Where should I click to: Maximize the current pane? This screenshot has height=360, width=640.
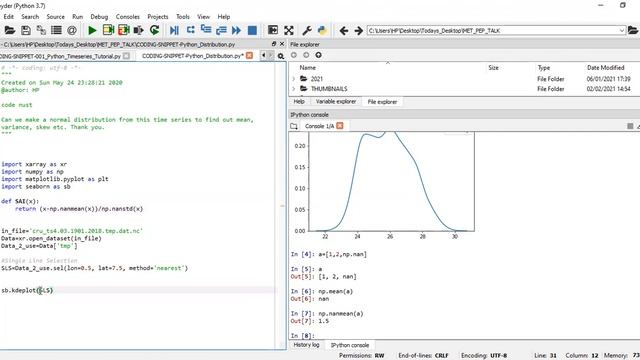[x=273, y=30]
